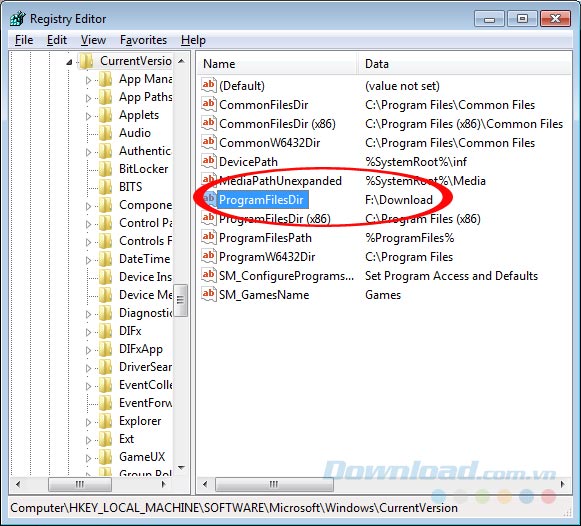Select the string icon beside SM_GamesName

208,294
